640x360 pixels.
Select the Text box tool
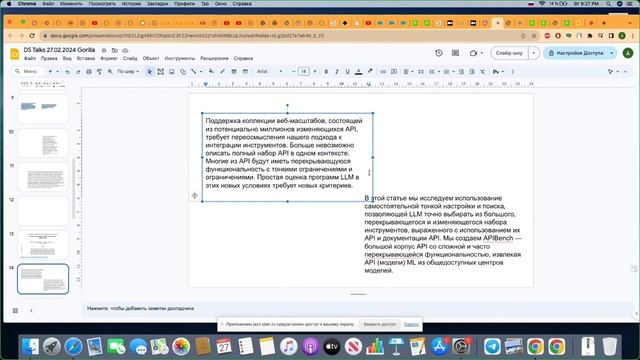(x=160, y=71)
